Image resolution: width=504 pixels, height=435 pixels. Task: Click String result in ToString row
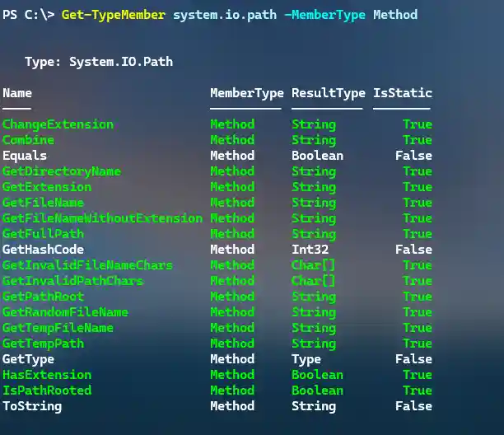pos(314,406)
